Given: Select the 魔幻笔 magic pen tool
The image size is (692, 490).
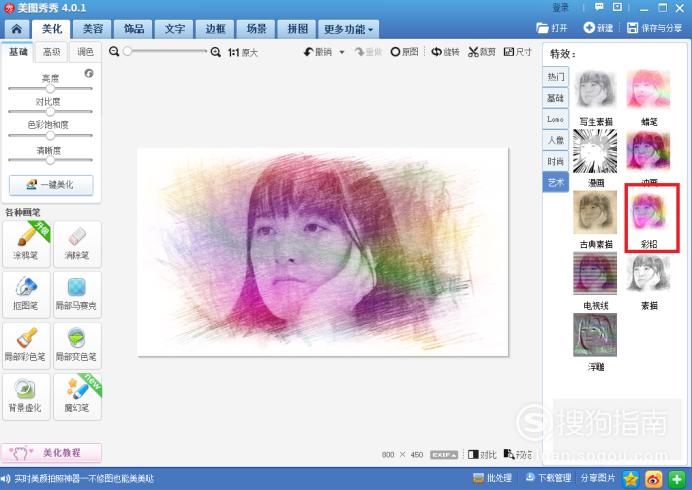Looking at the screenshot, I should point(77,397).
